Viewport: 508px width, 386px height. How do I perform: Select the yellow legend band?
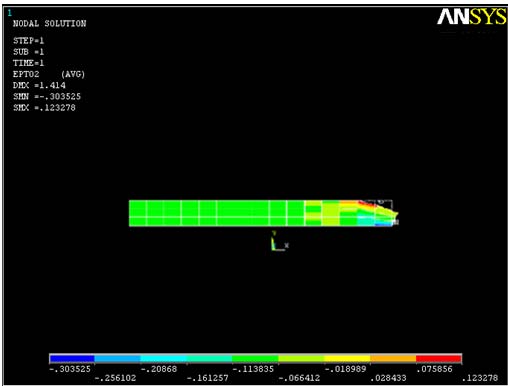(347, 358)
